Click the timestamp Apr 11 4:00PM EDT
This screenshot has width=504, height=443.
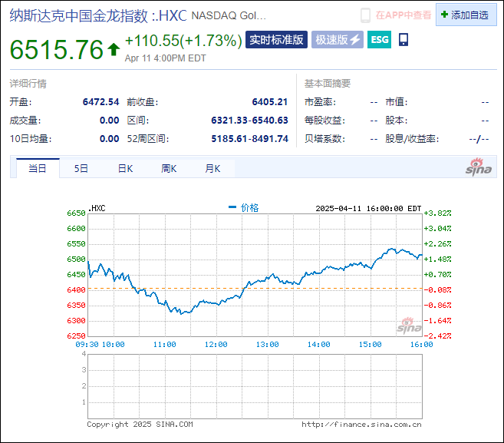pos(165,58)
